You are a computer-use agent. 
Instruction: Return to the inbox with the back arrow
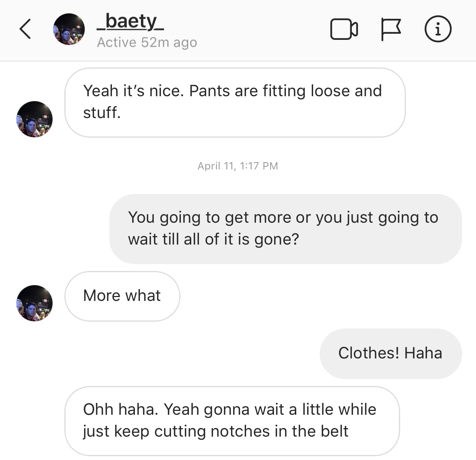pos(25,29)
